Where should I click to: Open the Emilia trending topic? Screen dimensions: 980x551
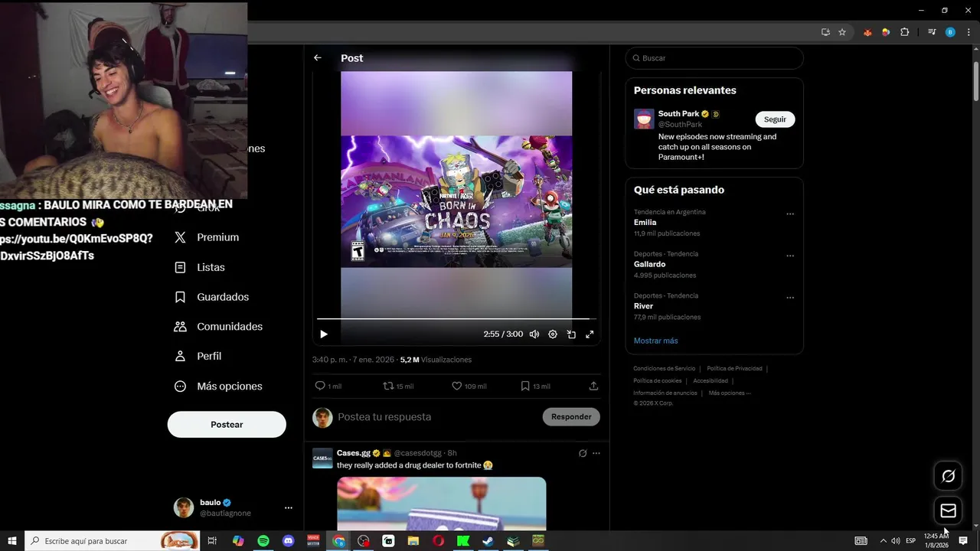(645, 223)
